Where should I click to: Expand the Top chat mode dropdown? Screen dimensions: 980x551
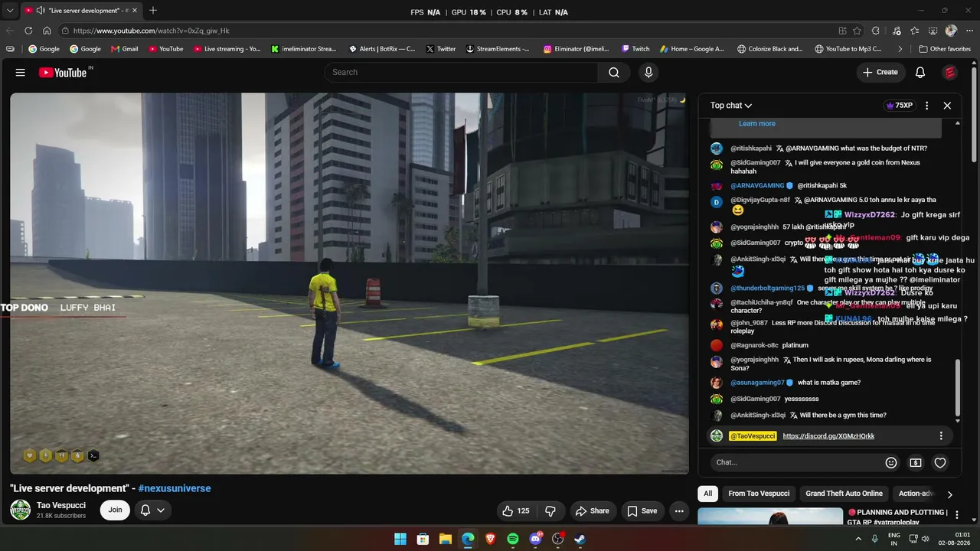(731, 106)
